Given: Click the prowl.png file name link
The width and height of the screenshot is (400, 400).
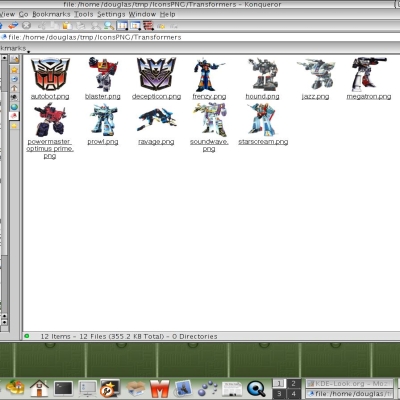Looking at the screenshot, I should click(x=103, y=142).
